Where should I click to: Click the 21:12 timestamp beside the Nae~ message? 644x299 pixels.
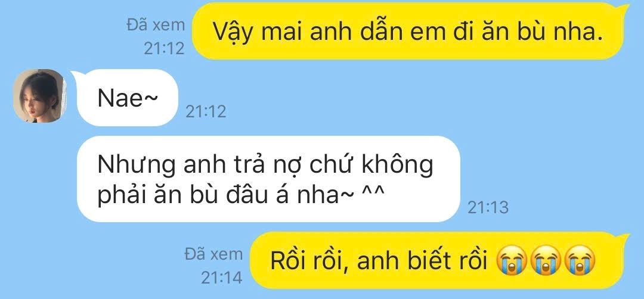coord(206,111)
